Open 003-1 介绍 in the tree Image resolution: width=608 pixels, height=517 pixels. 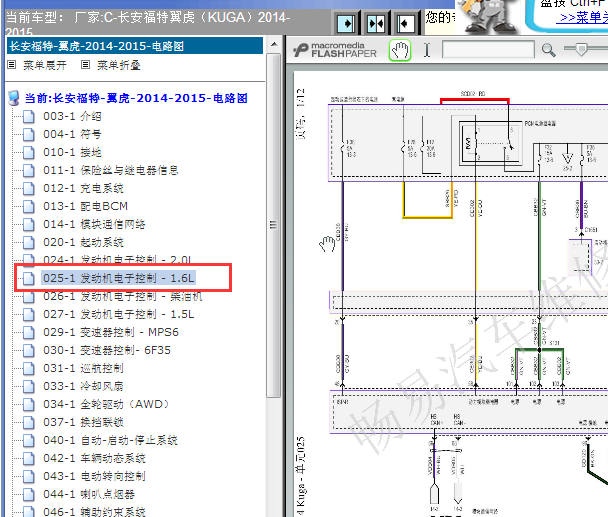pos(72,116)
